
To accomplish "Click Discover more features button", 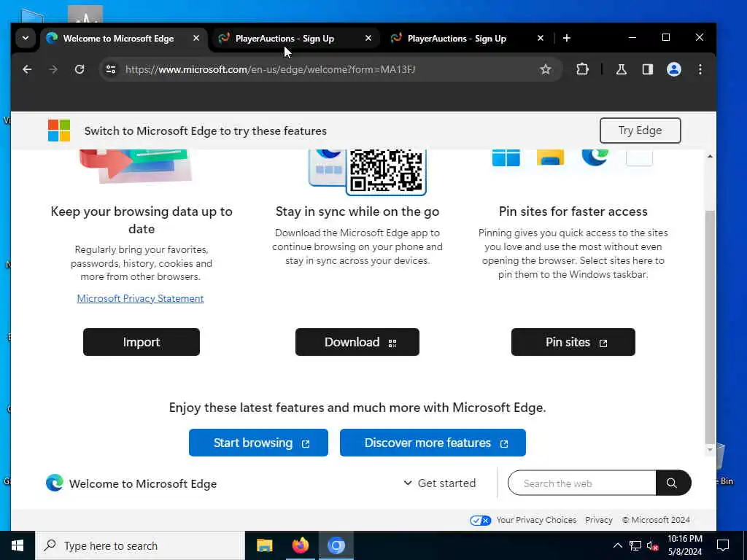I will point(433,443).
